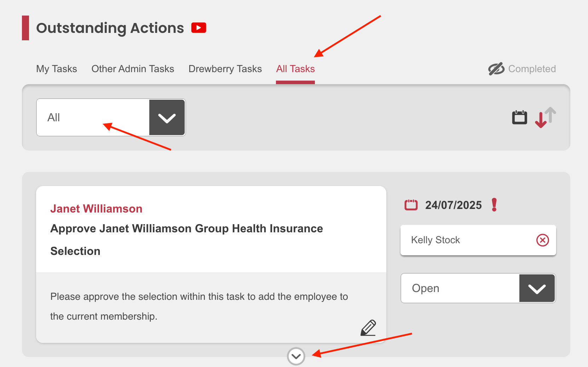
Task: Switch to the My Tasks tab
Action: (57, 69)
